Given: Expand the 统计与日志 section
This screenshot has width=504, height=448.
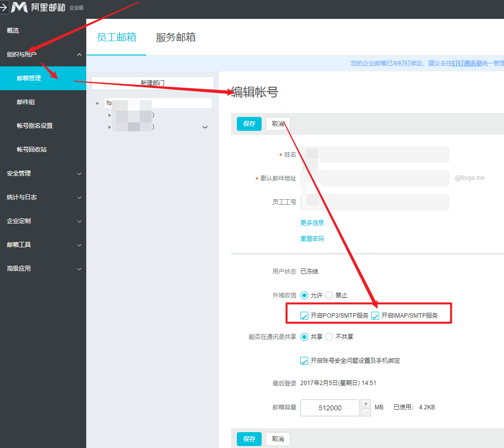Looking at the screenshot, I should point(43,197).
